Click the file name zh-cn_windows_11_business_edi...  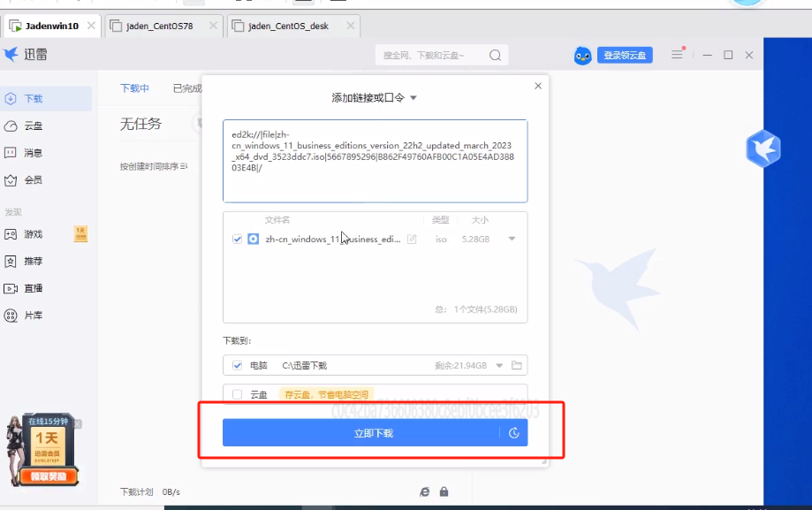[x=333, y=239]
